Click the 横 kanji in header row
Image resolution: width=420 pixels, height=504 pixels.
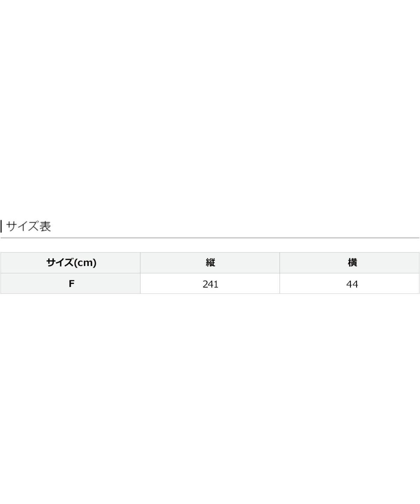coord(352,262)
